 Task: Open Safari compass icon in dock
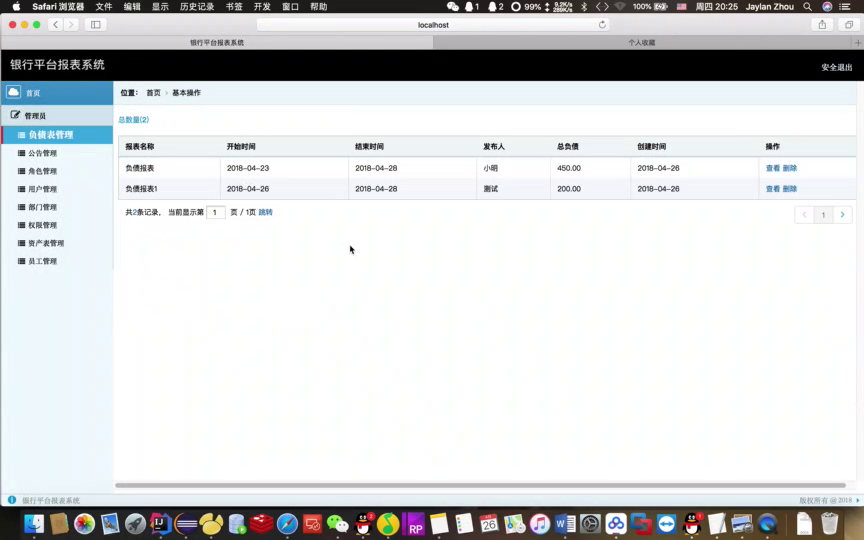tap(287, 523)
